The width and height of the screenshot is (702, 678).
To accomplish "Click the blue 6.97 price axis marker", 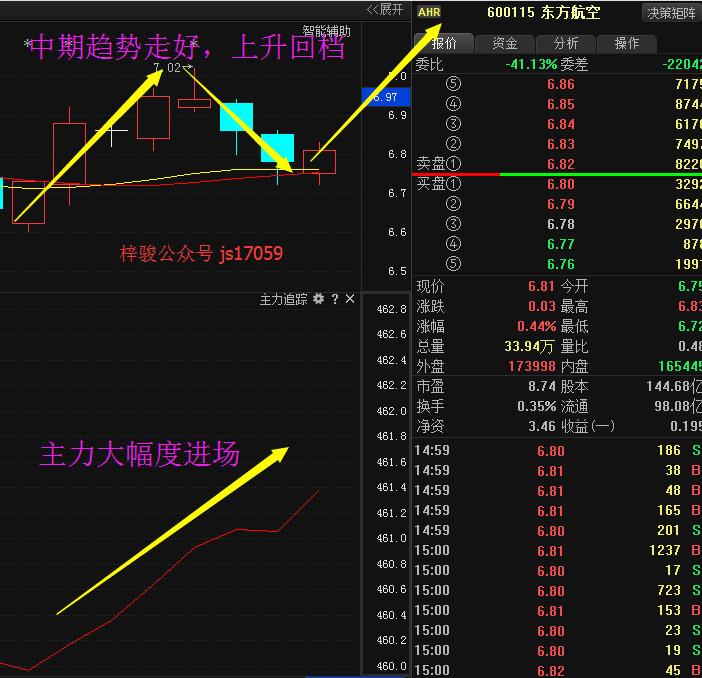I will tap(385, 97).
